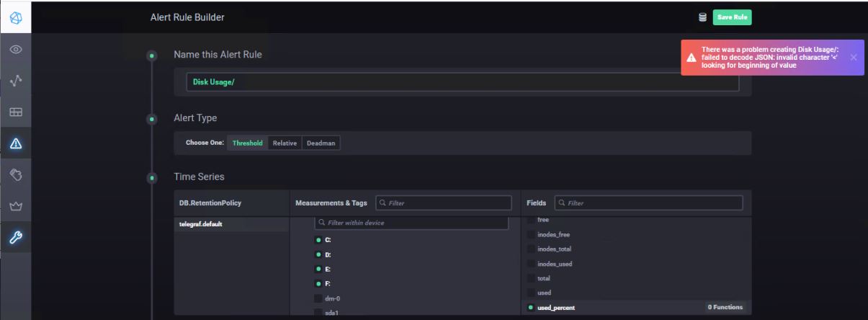Select the Relative alert type
This screenshot has width=868, height=320.
(x=285, y=143)
